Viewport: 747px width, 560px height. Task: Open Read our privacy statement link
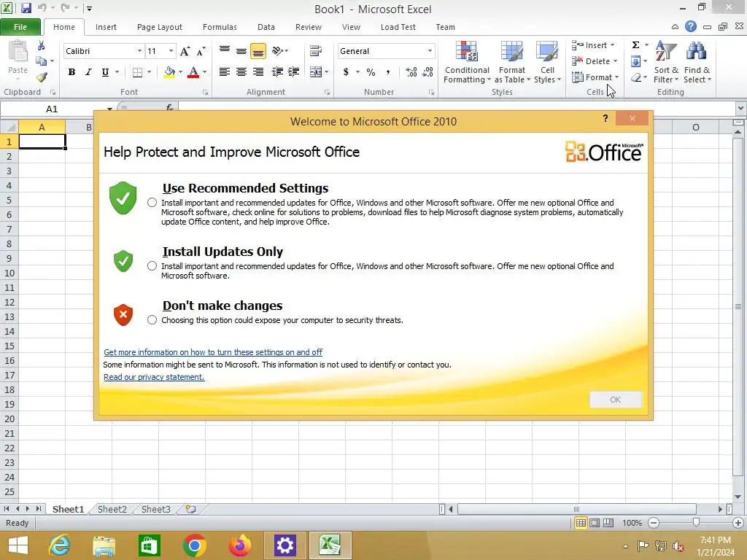[x=154, y=377]
